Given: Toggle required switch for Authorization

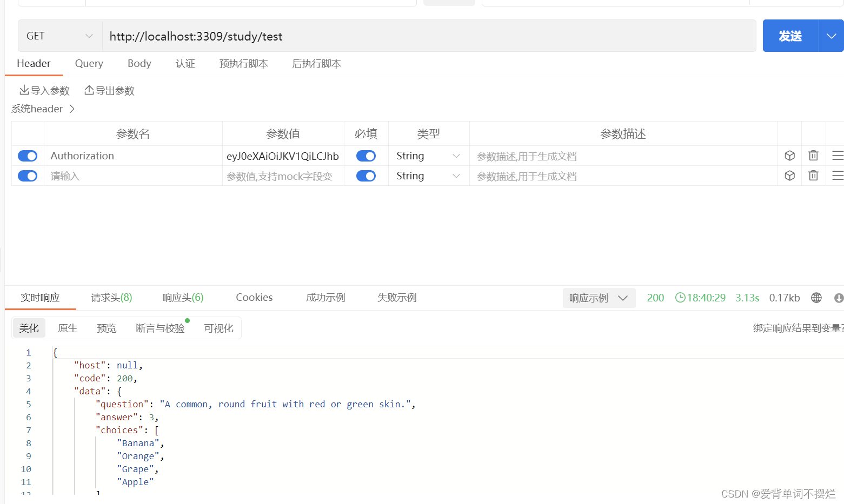Looking at the screenshot, I should (x=366, y=156).
